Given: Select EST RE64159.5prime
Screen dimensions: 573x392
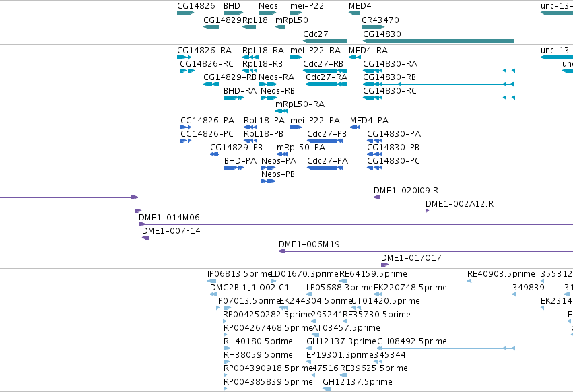Looking at the screenshot, I should tap(373, 274).
